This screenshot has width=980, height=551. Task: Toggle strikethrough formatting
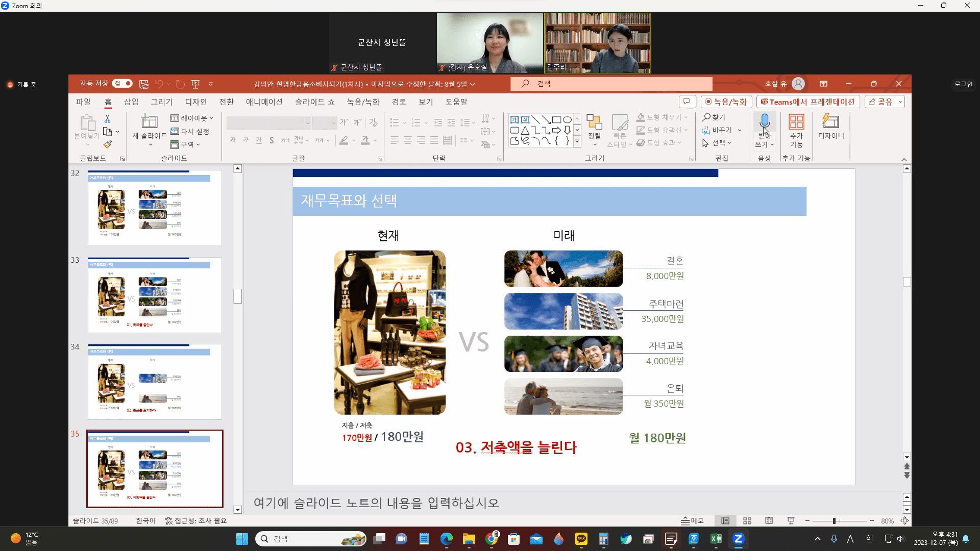coord(285,140)
